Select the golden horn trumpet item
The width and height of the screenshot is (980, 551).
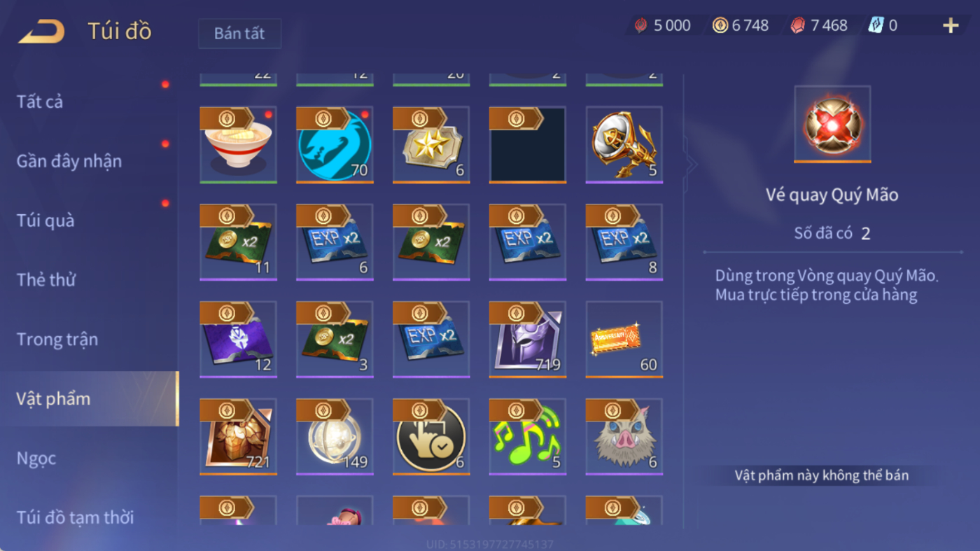[624, 145]
